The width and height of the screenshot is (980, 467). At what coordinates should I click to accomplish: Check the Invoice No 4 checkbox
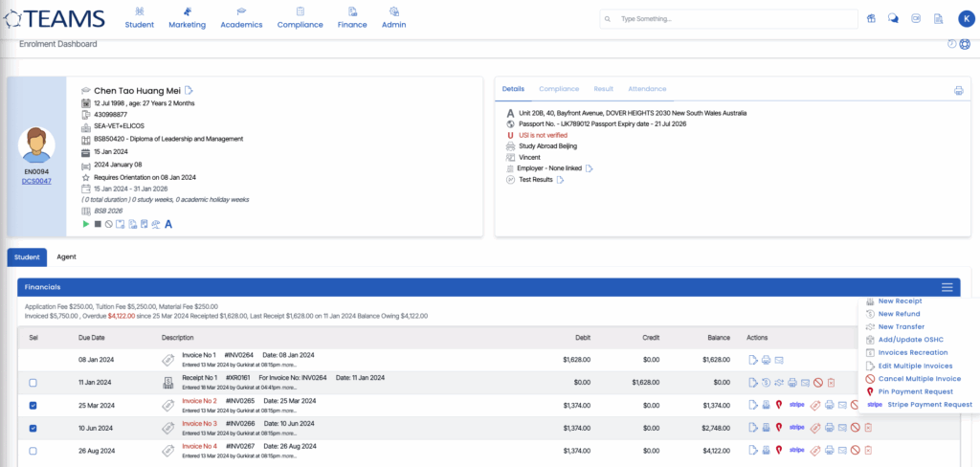(33, 451)
